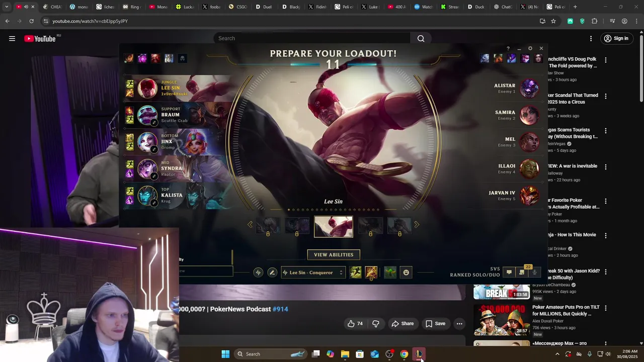Open League client settings gear
The height and width of the screenshot is (362, 644).
click(530, 48)
